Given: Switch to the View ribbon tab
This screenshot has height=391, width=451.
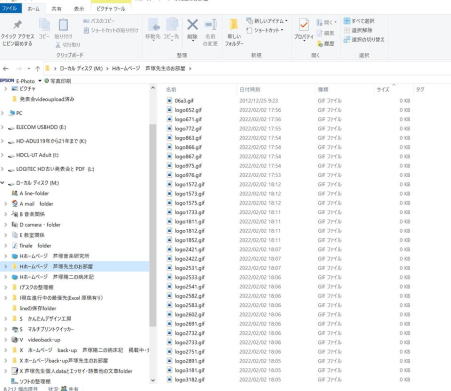Looking at the screenshot, I should pyautogui.click(x=79, y=9).
